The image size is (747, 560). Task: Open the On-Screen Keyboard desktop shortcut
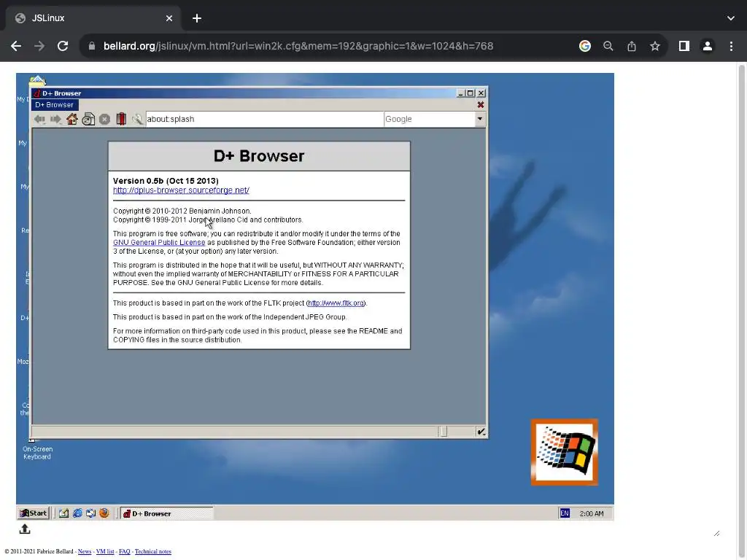tap(37, 449)
